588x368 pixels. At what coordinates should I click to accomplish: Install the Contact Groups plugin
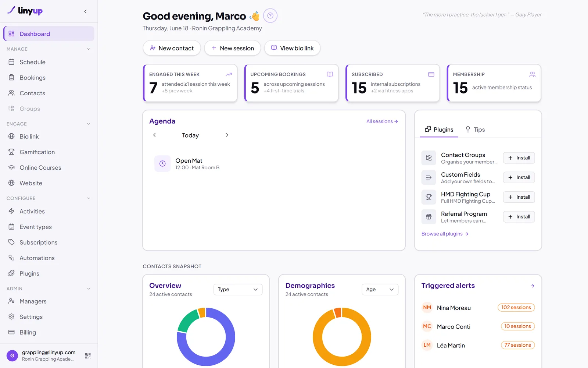pos(519,158)
